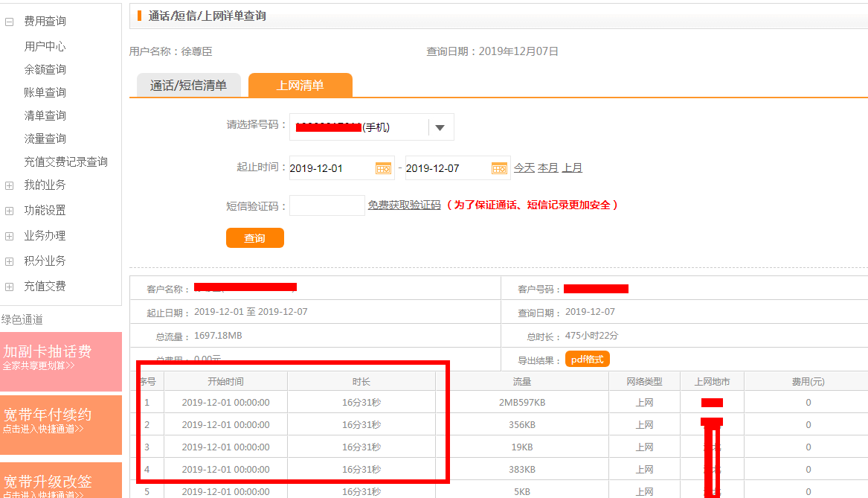Click the orange 查询 query button
Viewport: 868px width, 498px height.
[254, 237]
